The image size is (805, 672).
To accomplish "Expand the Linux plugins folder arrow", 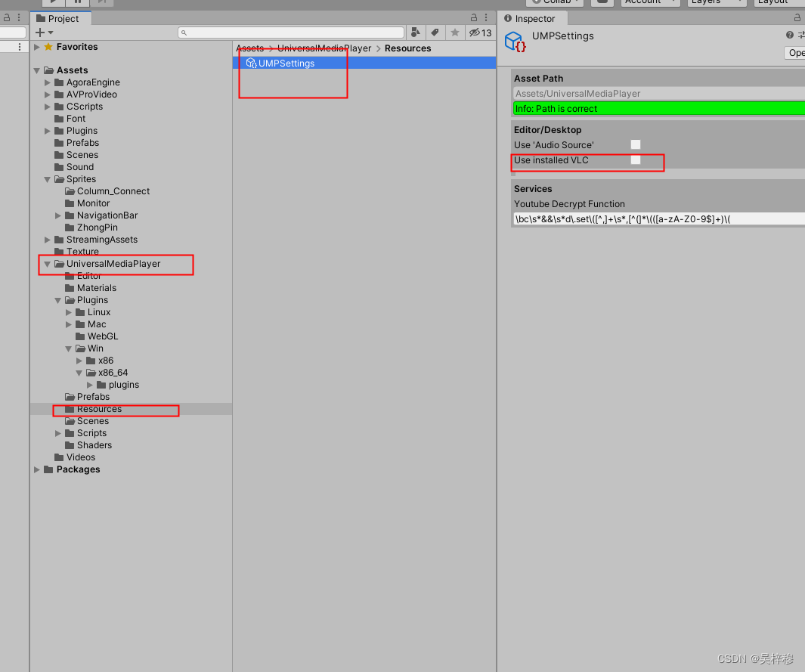I will (69, 312).
